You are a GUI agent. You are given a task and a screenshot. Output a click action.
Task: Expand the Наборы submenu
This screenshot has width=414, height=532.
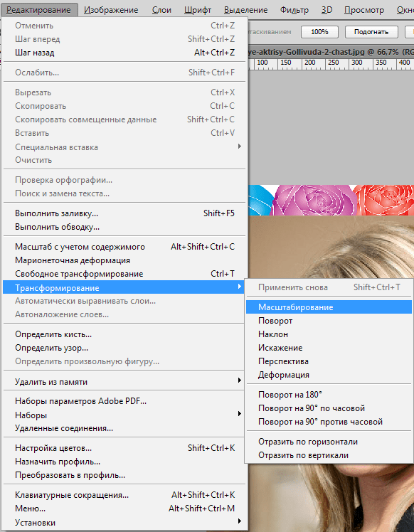pos(124,415)
